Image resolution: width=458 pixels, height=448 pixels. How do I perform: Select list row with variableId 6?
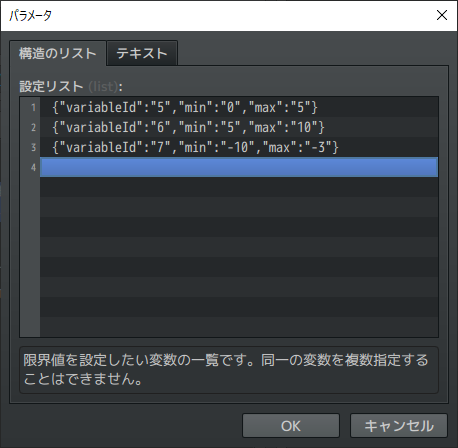click(x=239, y=127)
